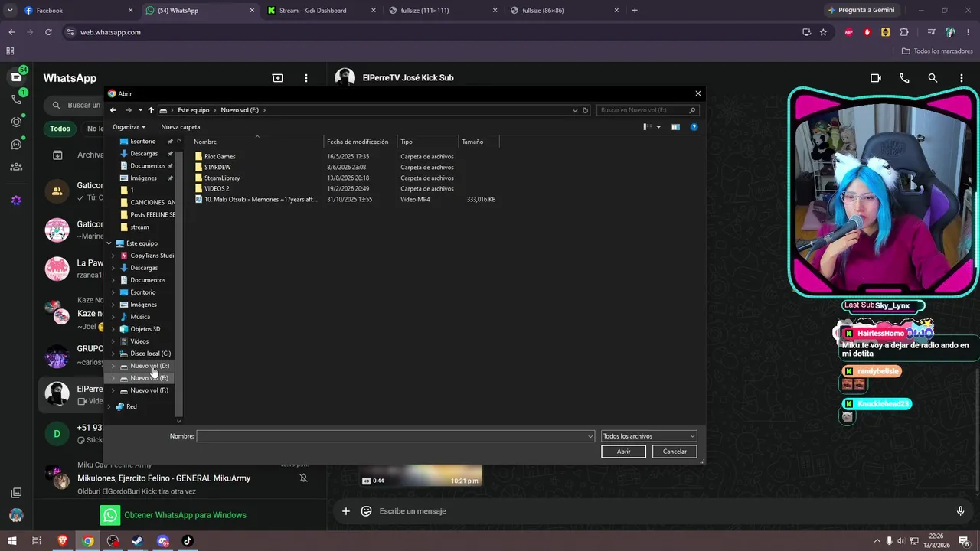Open WhatsApp Chats icon in sidebar
The height and width of the screenshot is (551, 980).
(16, 77)
